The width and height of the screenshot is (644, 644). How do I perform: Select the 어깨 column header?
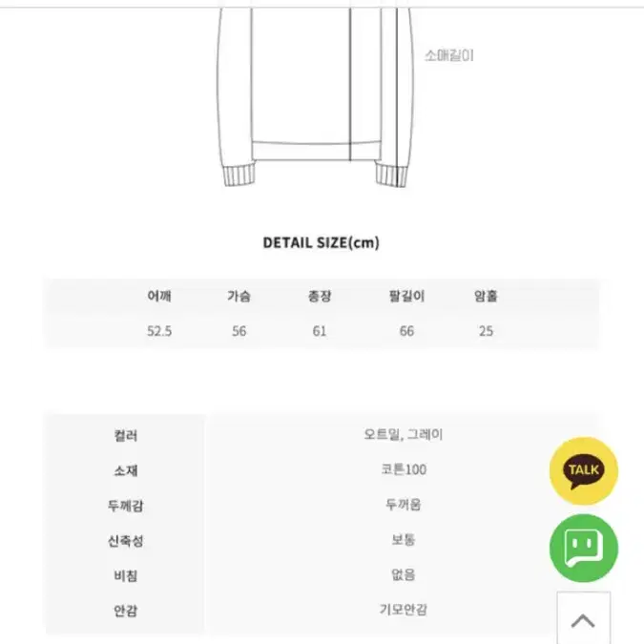pyautogui.click(x=159, y=296)
